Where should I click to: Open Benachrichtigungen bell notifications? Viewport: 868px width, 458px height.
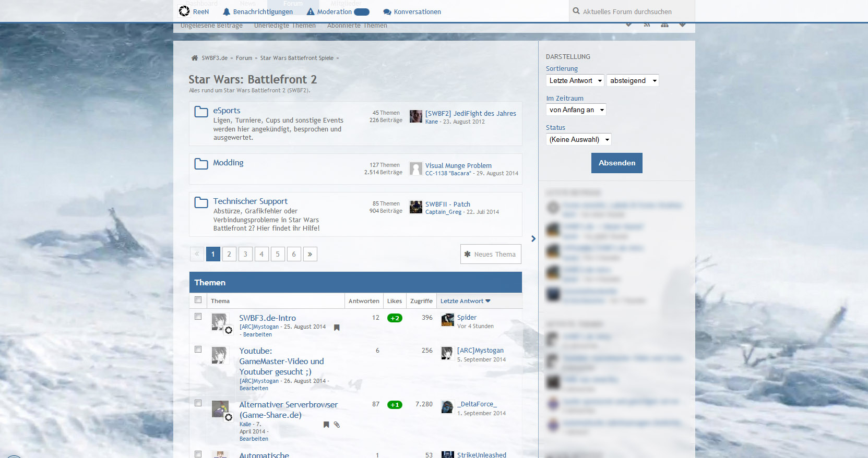click(227, 11)
